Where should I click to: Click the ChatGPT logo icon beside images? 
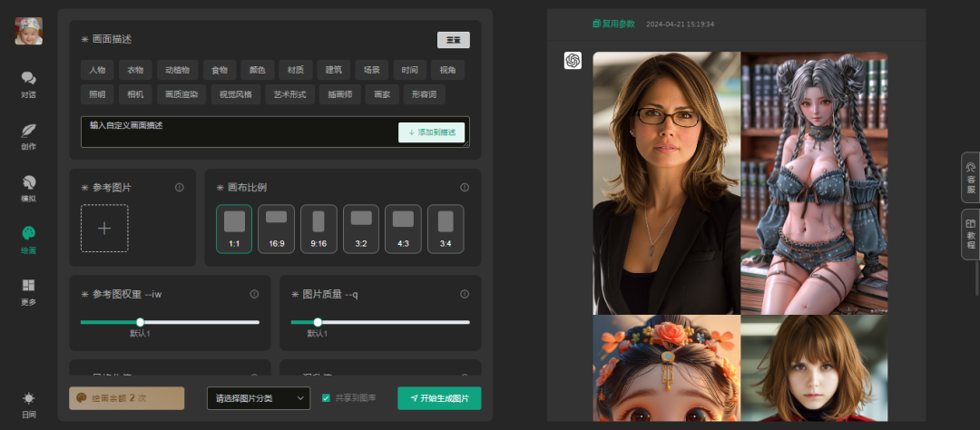click(573, 60)
